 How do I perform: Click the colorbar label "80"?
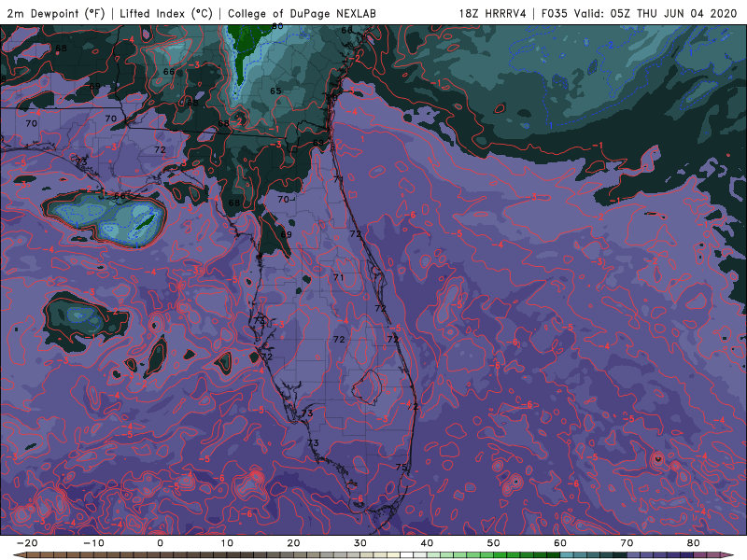click(x=694, y=543)
